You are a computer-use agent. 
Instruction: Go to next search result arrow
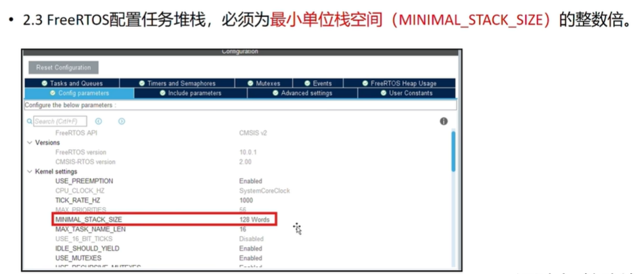click(122, 121)
